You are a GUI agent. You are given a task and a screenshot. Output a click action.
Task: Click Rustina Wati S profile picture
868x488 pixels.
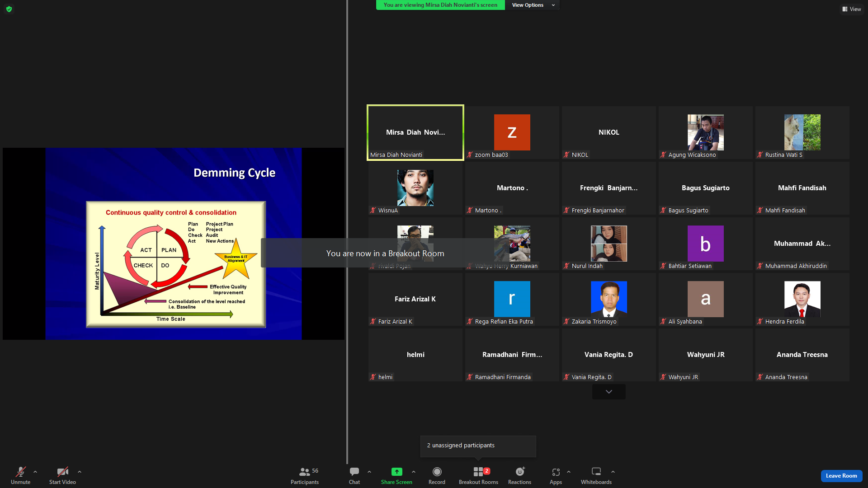pyautogui.click(x=802, y=132)
